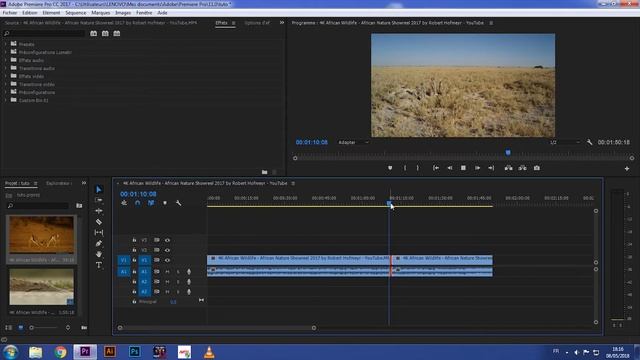Toggle V1 track output eye
The height and width of the screenshot is (360, 640).
(167, 260)
